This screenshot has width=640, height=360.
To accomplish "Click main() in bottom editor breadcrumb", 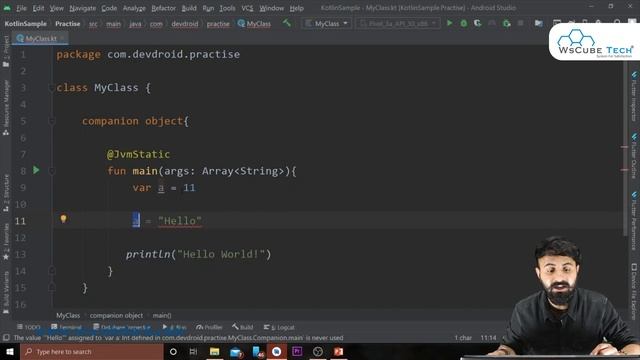I will (162, 315).
